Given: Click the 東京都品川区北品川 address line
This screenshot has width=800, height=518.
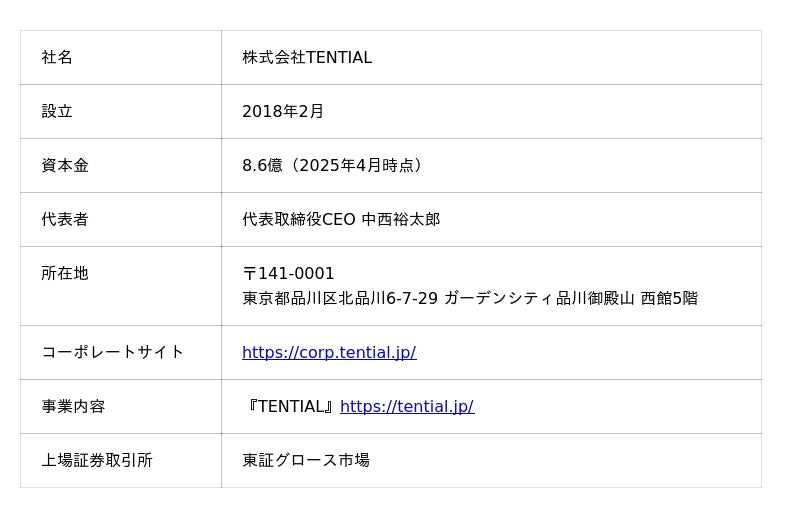Looking at the screenshot, I should (340, 298).
